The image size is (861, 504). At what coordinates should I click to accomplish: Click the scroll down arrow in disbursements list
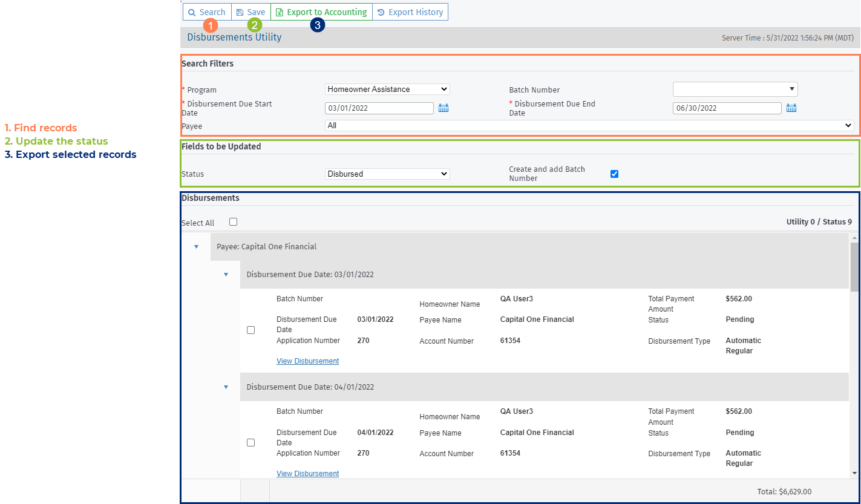point(854,473)
